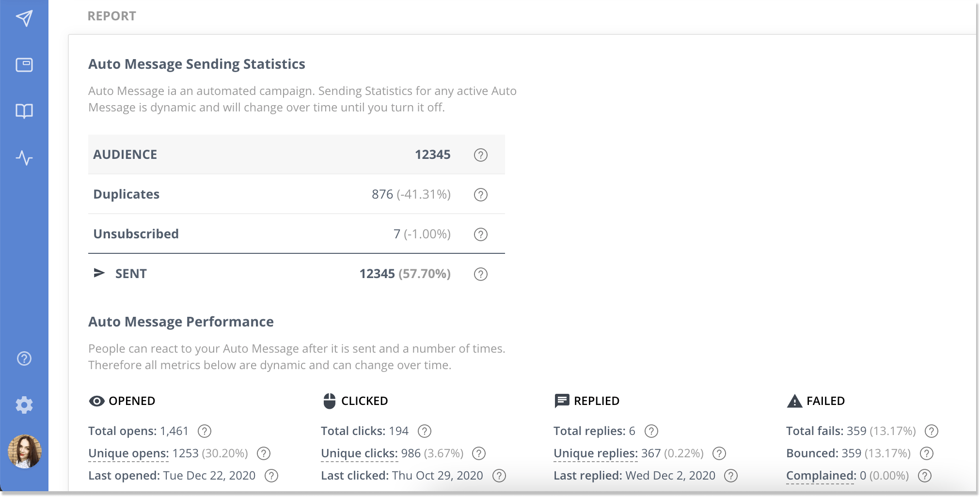Click Last clicked: Thu Oct 29, 2020

point(402,476)
